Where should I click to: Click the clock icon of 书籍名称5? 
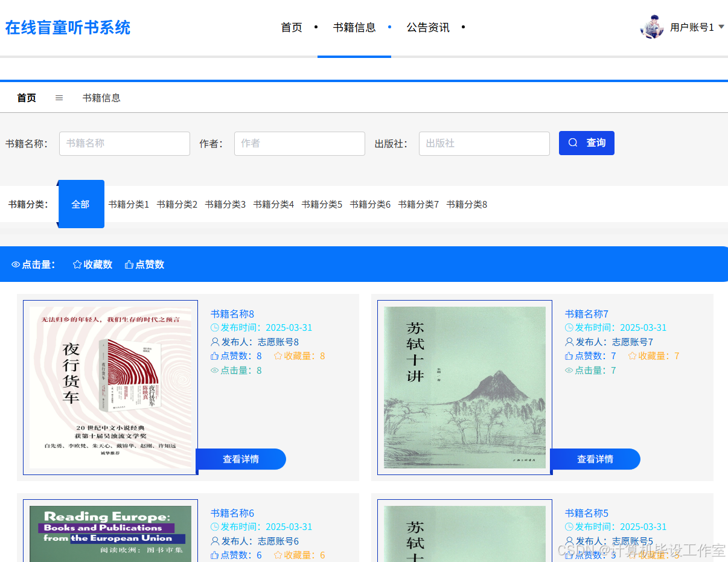coord(569,527)
